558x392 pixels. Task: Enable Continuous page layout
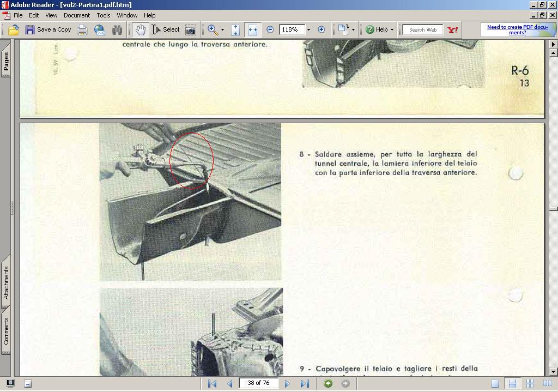coord(512,383)
